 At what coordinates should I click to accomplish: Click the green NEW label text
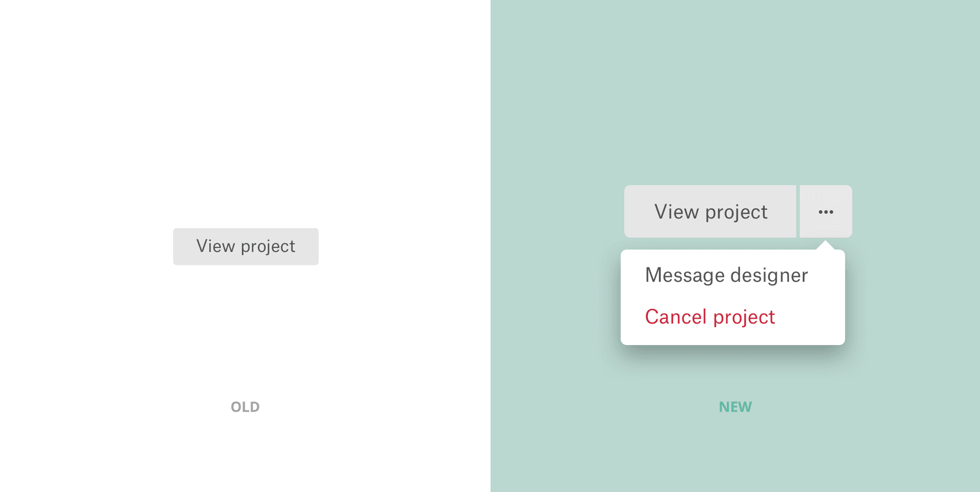tap(735, 407)
